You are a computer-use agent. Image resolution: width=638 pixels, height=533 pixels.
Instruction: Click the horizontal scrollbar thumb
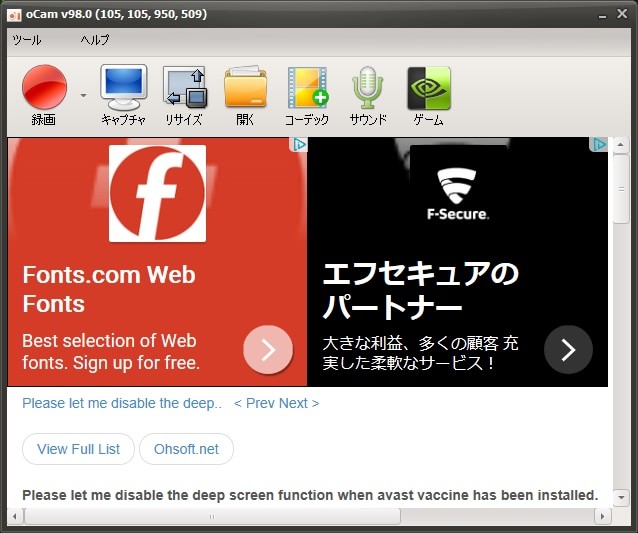pyautogui.click(x=212, y=517)
